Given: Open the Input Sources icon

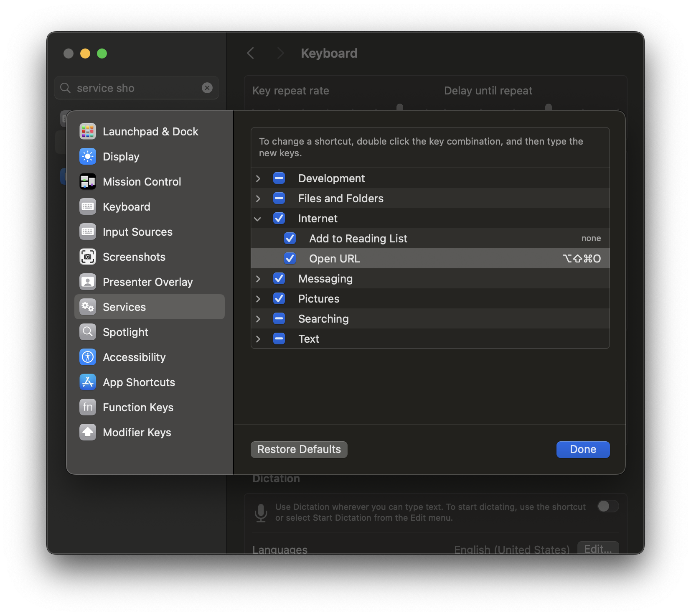Looking at the screenshot, I should click(88, 232).
